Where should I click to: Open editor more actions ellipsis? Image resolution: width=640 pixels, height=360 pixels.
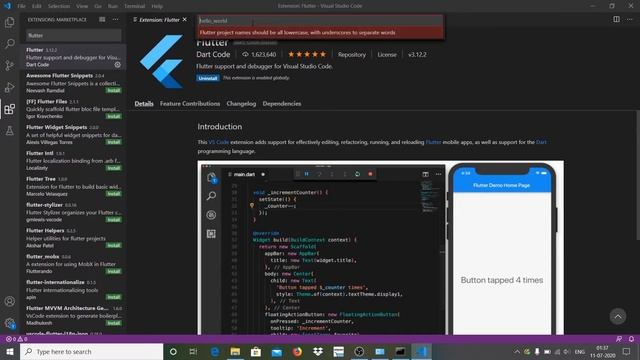tap(630, 19)
